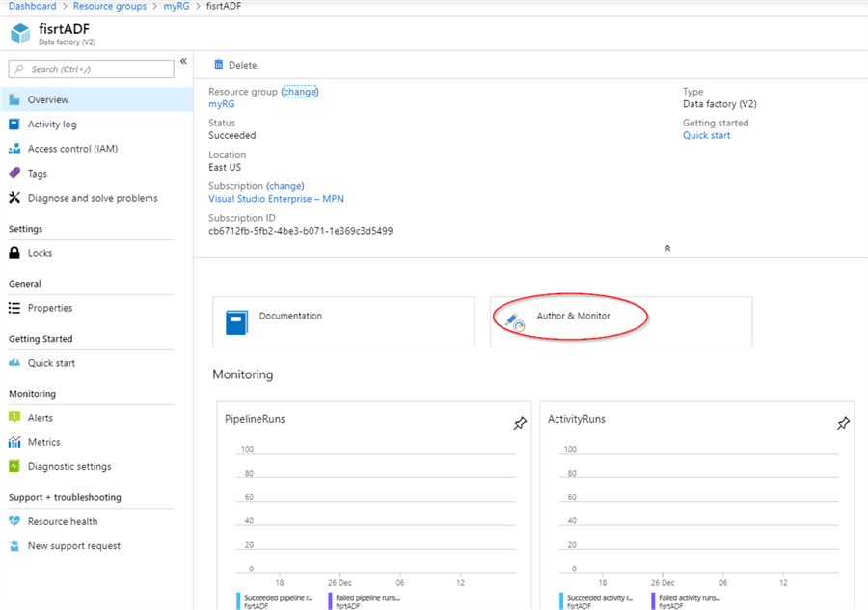
Task: Go to Dashboard breadcrumb link
Action: (32, 6)
